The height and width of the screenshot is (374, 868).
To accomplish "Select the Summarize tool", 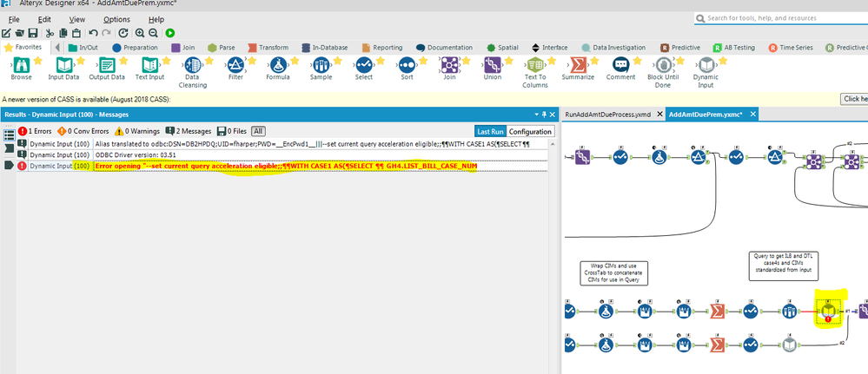I will [x=578, y=69].
